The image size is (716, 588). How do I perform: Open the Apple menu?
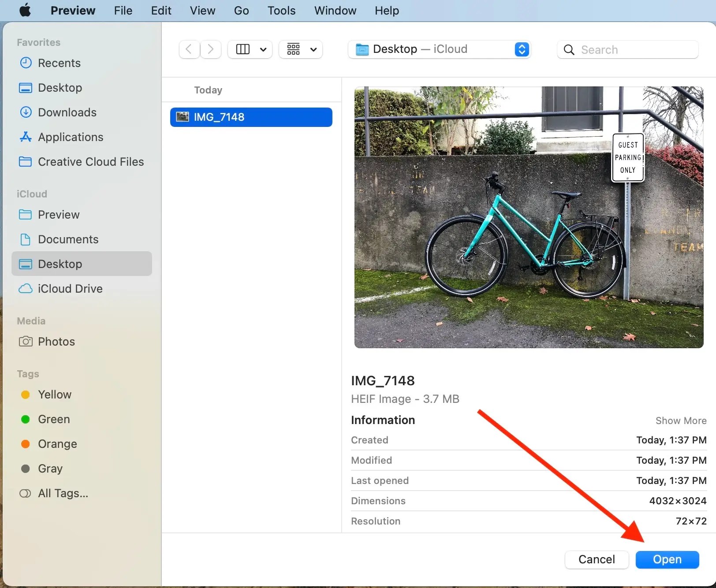click(x=25, y=10)
